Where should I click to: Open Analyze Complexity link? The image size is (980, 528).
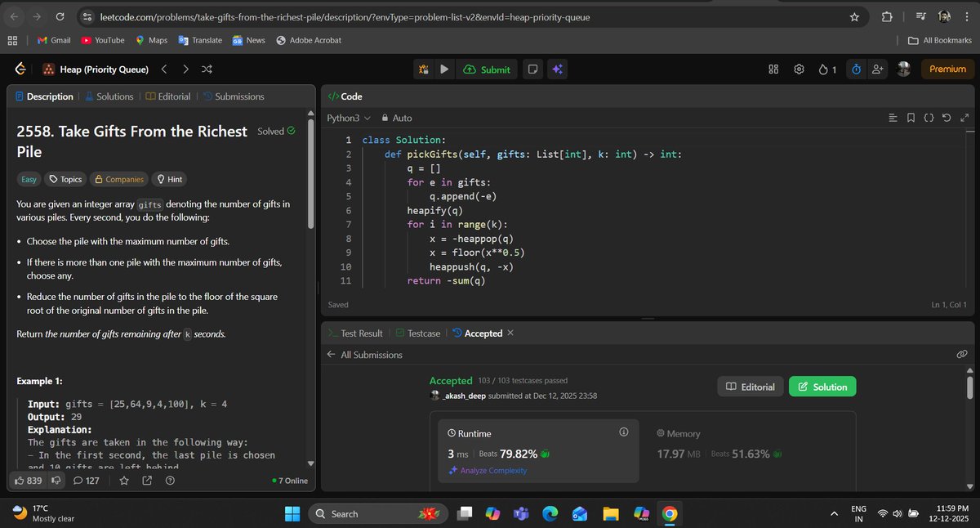pyautogui.click(x=488, y=471)
